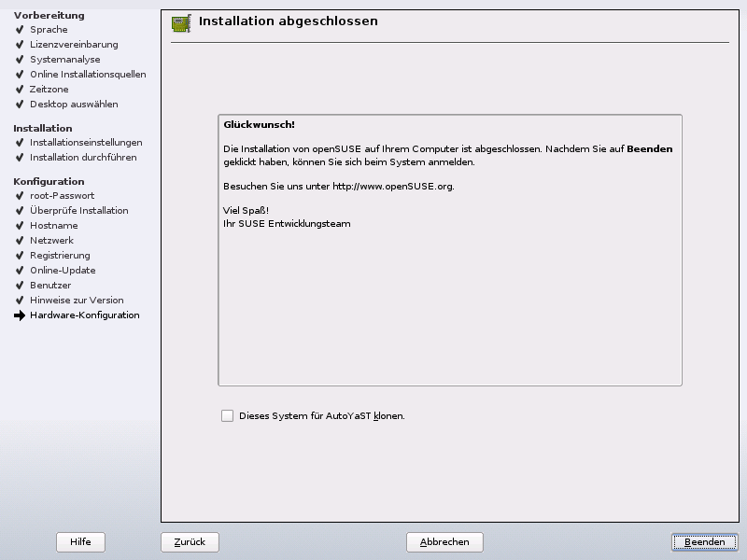Select the Installation durchführen step label
Viewport: 747px width, 560px height.
(x=83, y=157)
